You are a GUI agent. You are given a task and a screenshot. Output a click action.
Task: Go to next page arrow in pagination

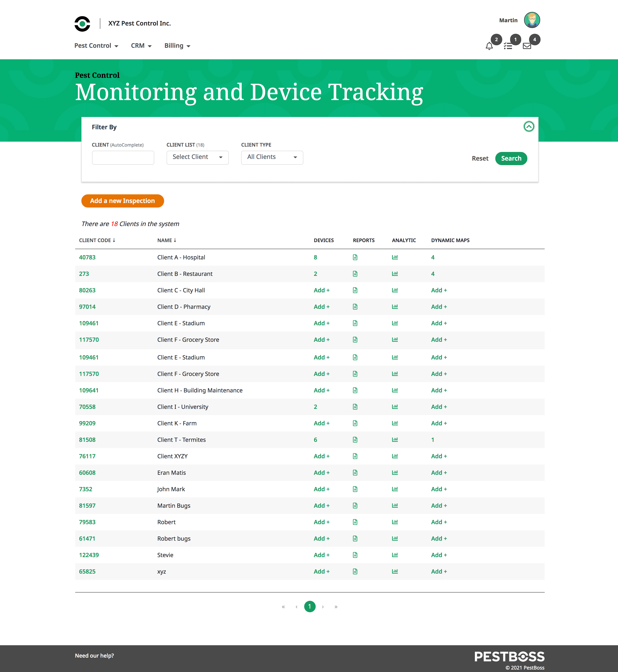323,607
